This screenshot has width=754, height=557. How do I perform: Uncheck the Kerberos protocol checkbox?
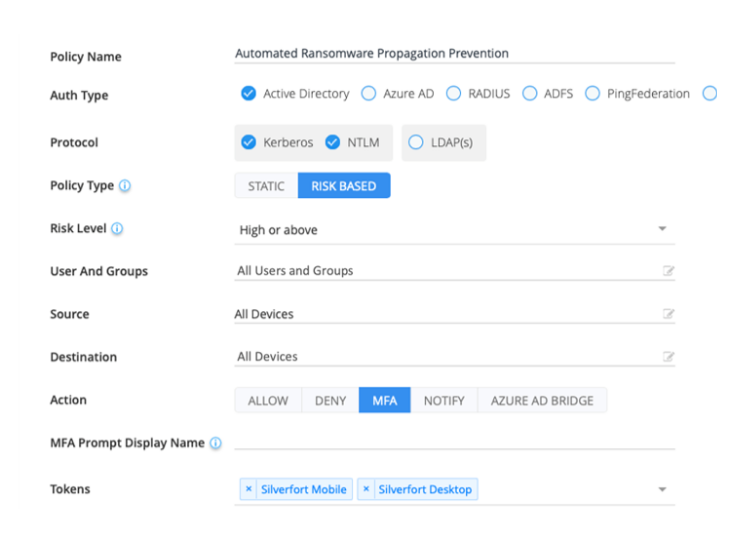249,143
